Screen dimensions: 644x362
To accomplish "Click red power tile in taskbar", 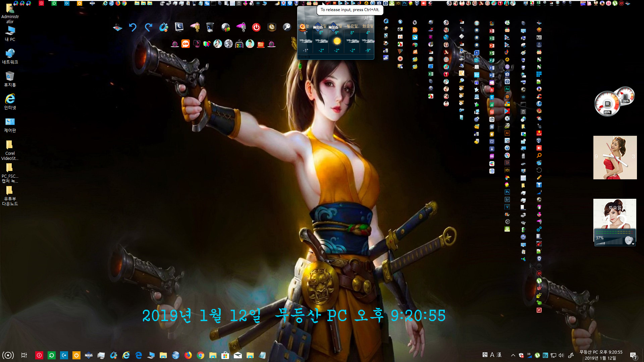I will (39, 355).
